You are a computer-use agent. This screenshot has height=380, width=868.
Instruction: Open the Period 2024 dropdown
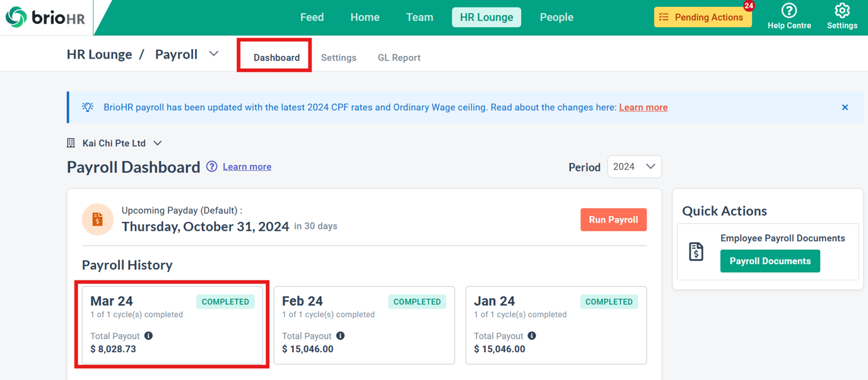(634, 167)
